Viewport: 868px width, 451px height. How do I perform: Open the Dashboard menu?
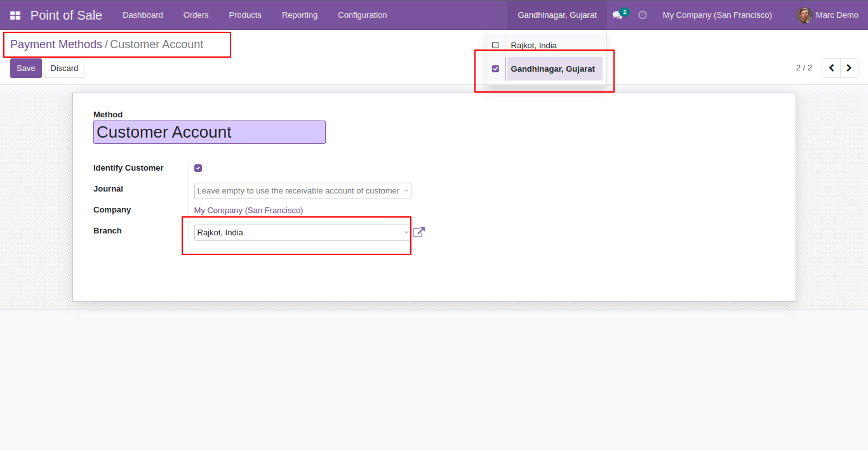pos(143,15)
